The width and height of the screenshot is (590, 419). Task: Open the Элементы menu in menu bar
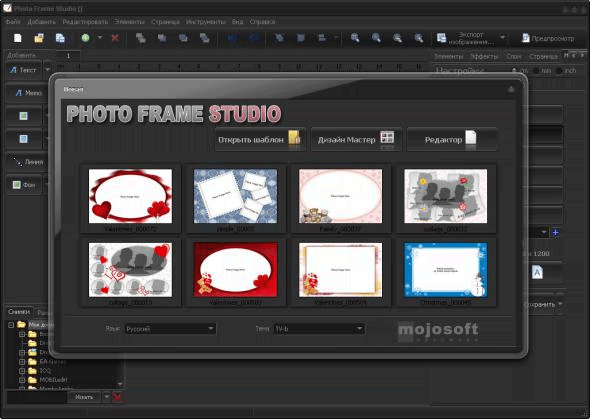[x=129, y=22]
